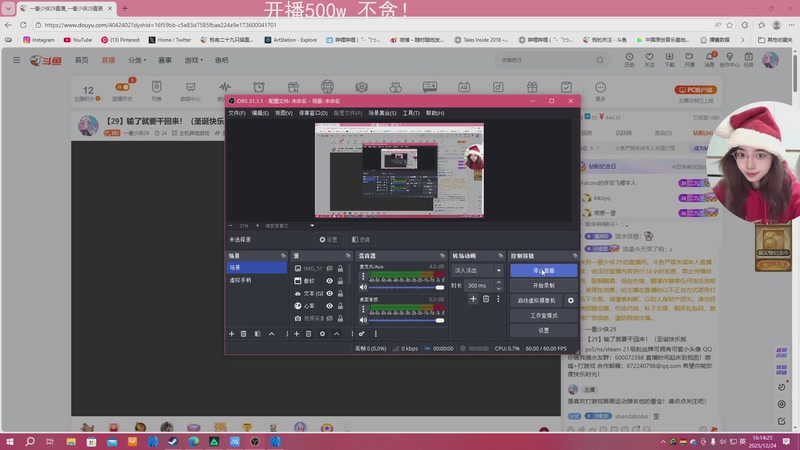Screen dimensions: 800x450
Task: Click the 工作室模式 studio mode button
Action: click(543, 315)
